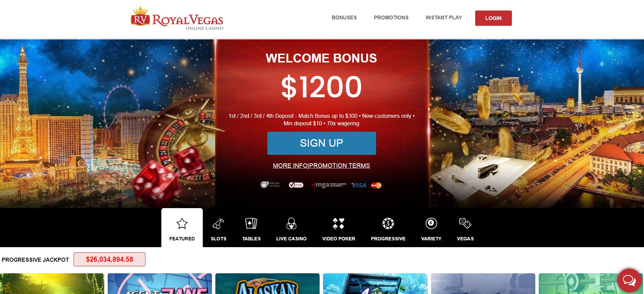Click the blue Sign Up button
The height and width of the screenshot is (294, 644).
[x=321, y=143]
